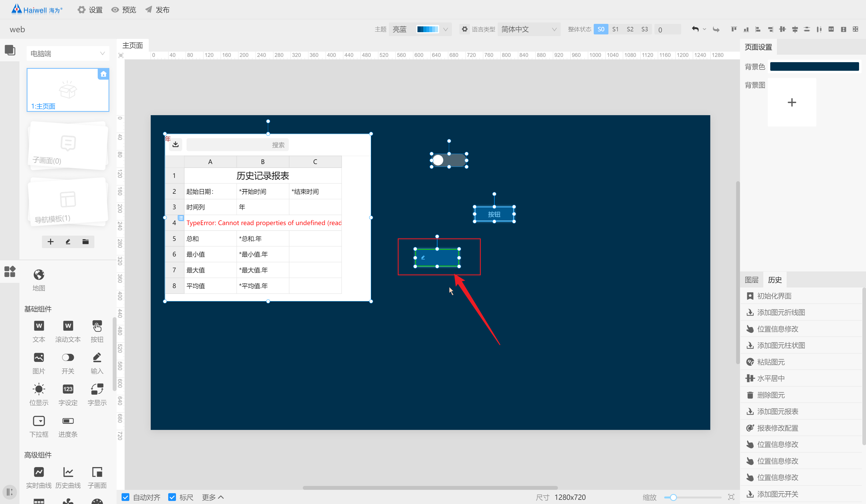This screenshot has height=504, width=866.
Task: Select overall state S1
Action: pos(615,29)
